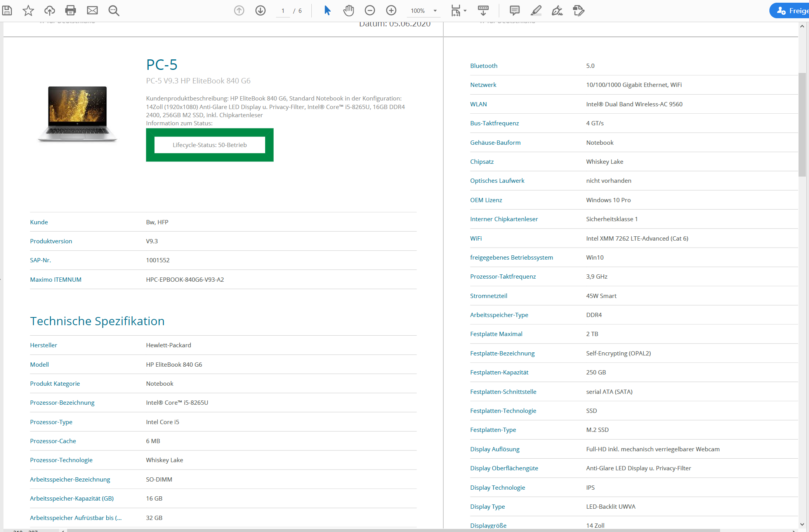Screen dimensions: 809x532
Task: Click the laptop product image
Action: [x=77, y=114]
